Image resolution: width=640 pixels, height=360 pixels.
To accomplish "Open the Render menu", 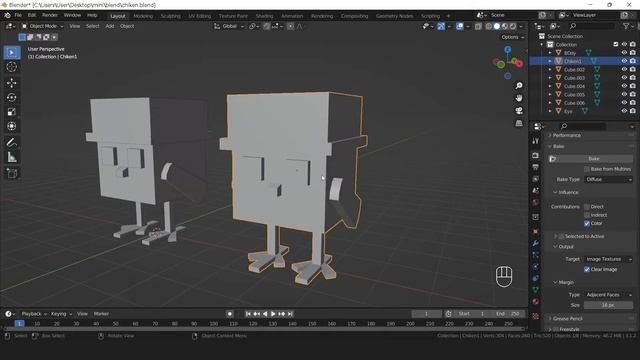I will coord(50,16).
